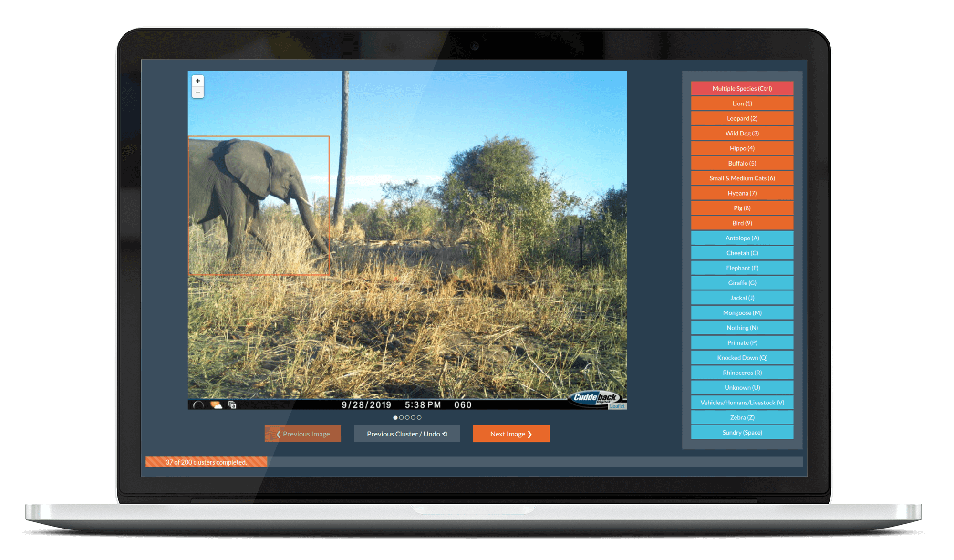Open the Sundry (Space) category
Screen dimensions: 954x560
742,433
